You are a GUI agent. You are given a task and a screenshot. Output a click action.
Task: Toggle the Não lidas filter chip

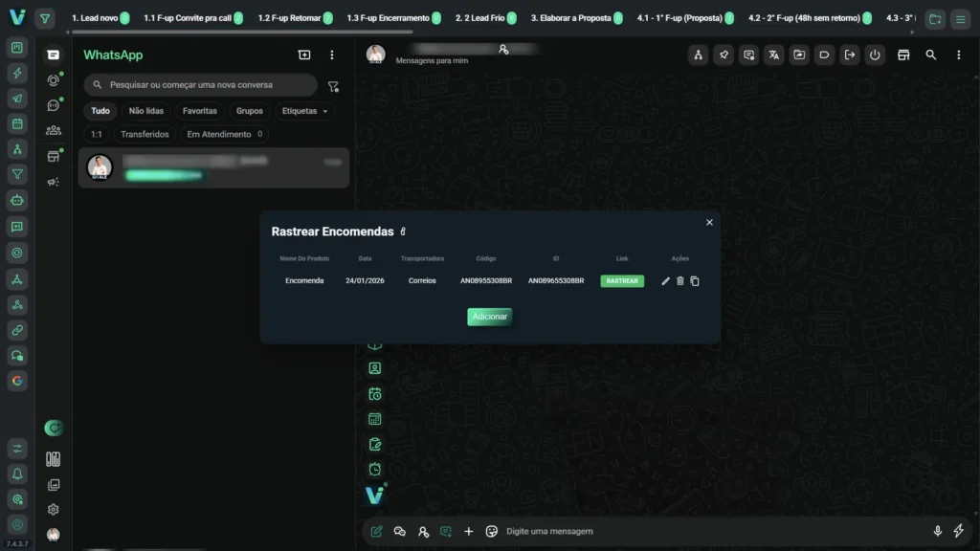point(146,111)
